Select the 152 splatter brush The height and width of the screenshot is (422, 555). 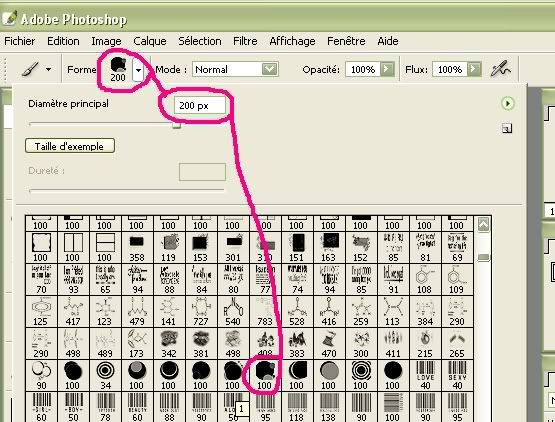pos(361,247)
